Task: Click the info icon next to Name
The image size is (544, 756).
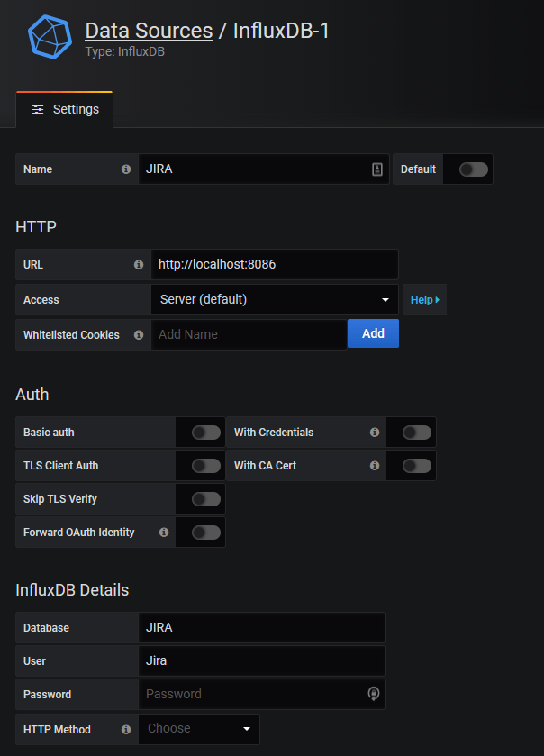Action: [x=126, y=169]
